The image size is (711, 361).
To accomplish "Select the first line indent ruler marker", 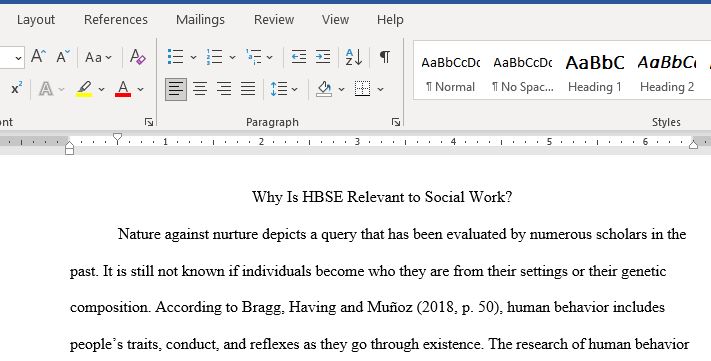I will (117, 138).
